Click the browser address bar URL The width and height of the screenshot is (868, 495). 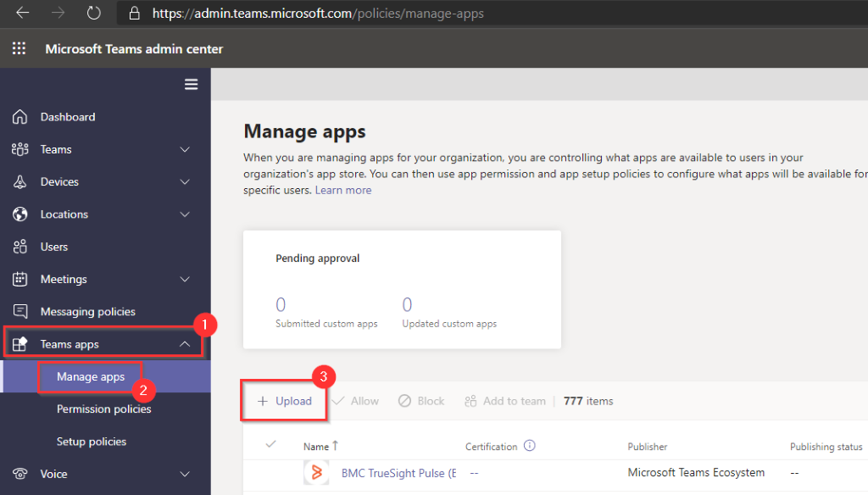coord(318,14)
